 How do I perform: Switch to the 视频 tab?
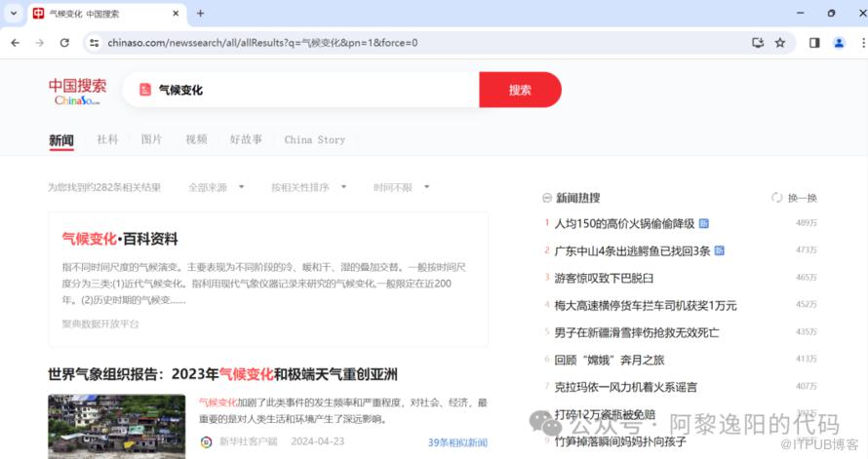coord(196,139)
